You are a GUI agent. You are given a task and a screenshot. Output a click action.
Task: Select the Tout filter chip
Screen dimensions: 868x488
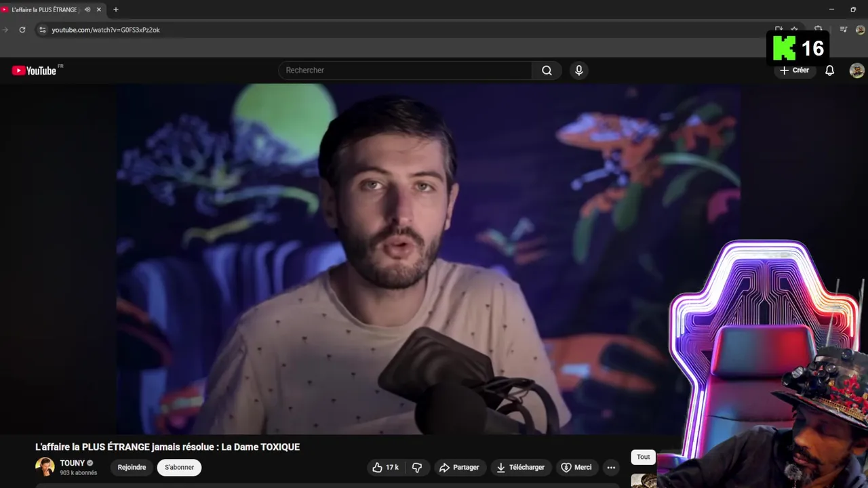644,457
